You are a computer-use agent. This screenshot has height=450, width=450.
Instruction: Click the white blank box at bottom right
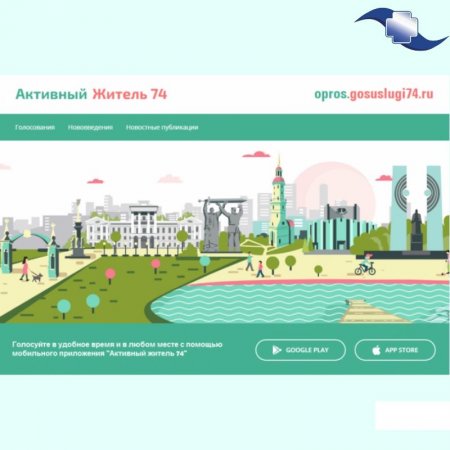click(x=413, y=415)
